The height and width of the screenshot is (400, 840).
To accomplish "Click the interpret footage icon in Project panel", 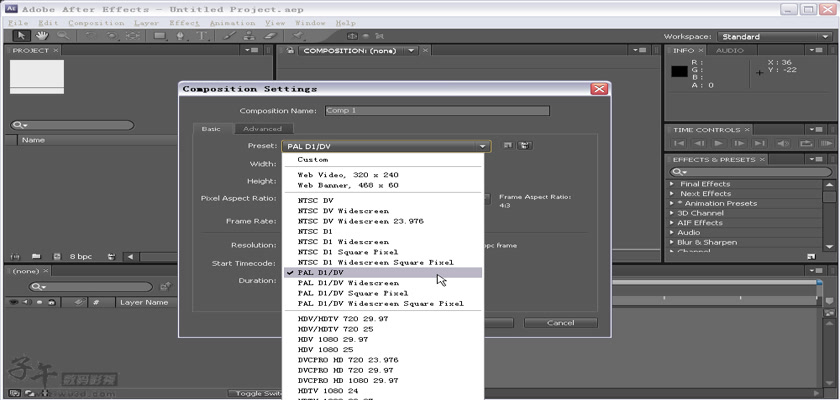I will 15,256.
